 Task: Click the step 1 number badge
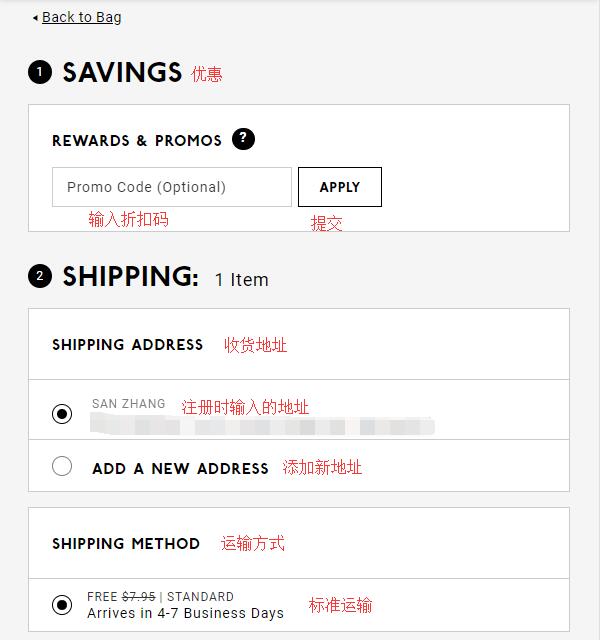click(x=40, y=73)
